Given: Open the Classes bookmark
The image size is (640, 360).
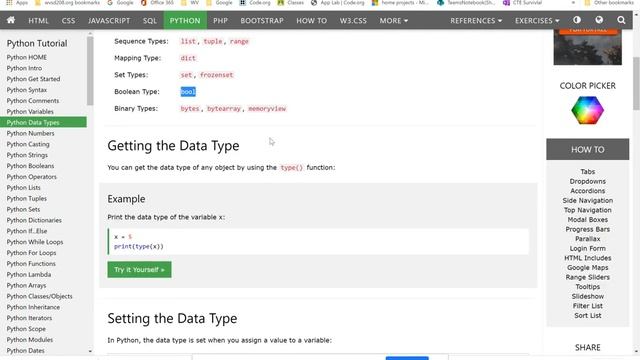Looking at the screenshot, I should pos(291,2).
